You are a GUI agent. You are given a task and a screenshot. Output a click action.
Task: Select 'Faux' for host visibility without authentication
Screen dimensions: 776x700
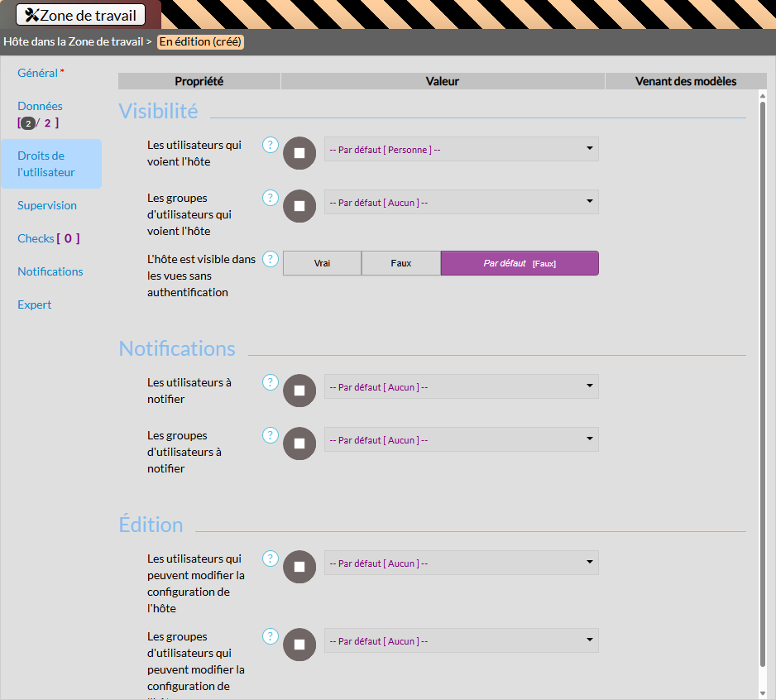401,263
